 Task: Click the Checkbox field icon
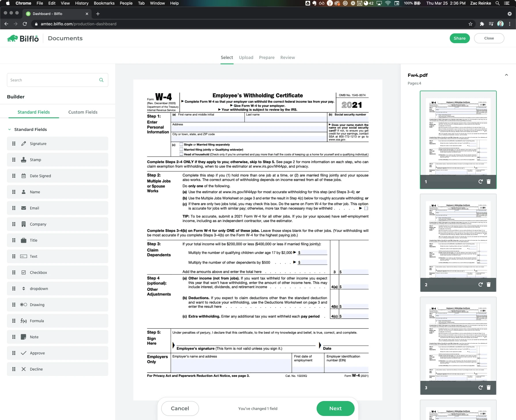click(24, 272)
